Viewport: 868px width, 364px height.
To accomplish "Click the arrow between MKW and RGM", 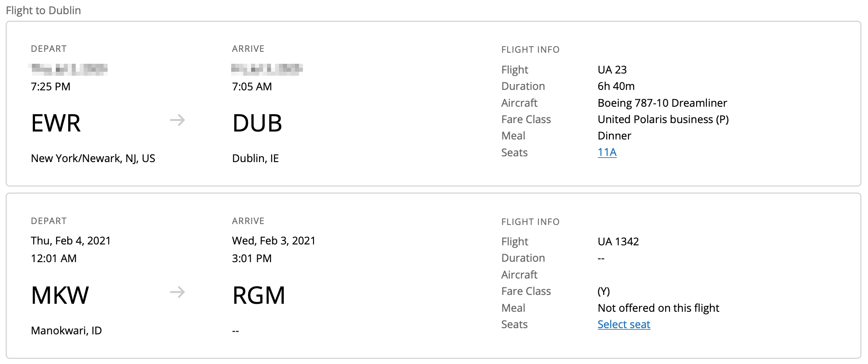I will 177,292.
